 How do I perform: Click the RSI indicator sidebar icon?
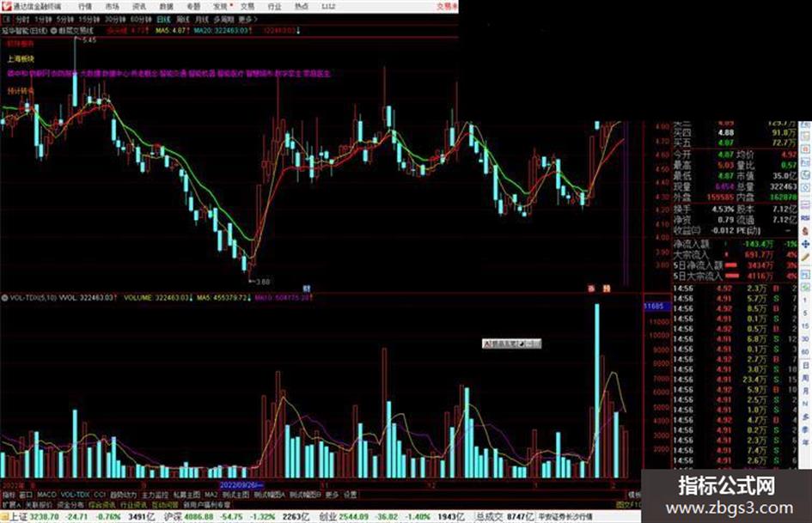(x=805, y=218)
